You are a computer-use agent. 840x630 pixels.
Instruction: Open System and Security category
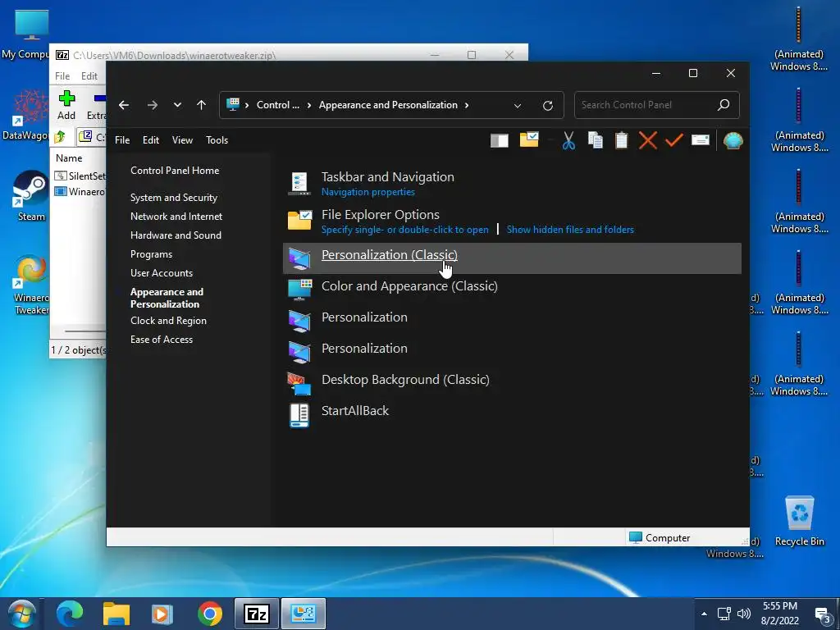(174, 198)
